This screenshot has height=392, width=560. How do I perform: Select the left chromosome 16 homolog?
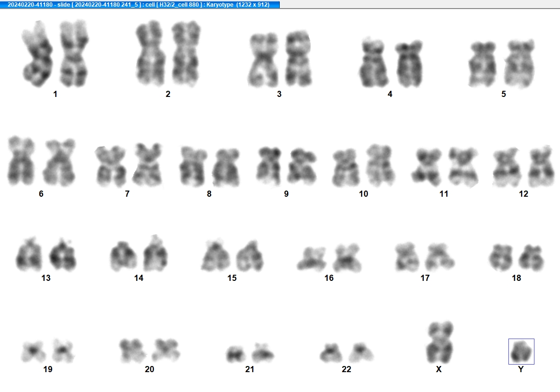(311, 259)
